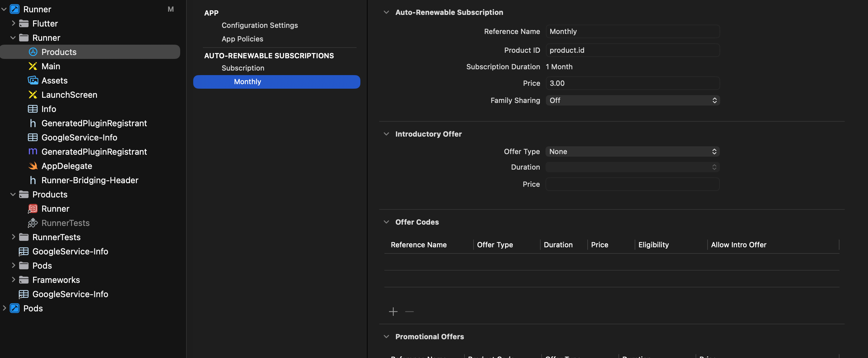Click the AppDelegate Swift icon

pos(33,166)
